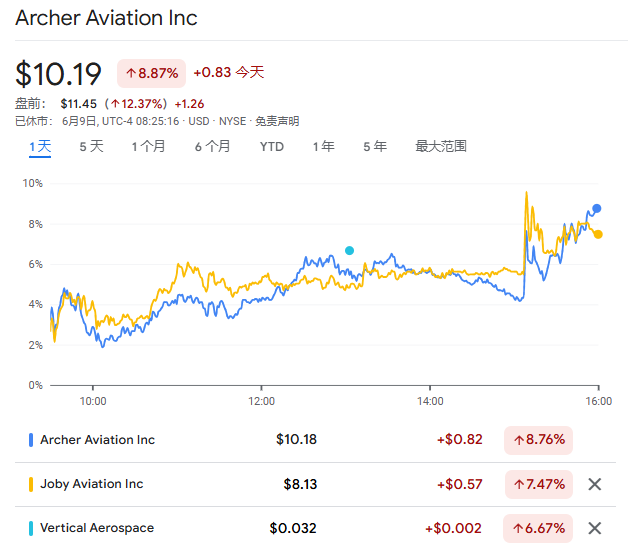Open the 6 个月 range tab

(x=212, y=147)
